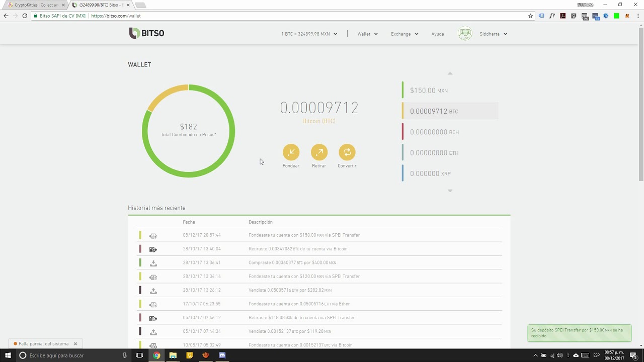
Task: Click the Fecha column header
Action: pyautogui.click(x=189, y=222)
